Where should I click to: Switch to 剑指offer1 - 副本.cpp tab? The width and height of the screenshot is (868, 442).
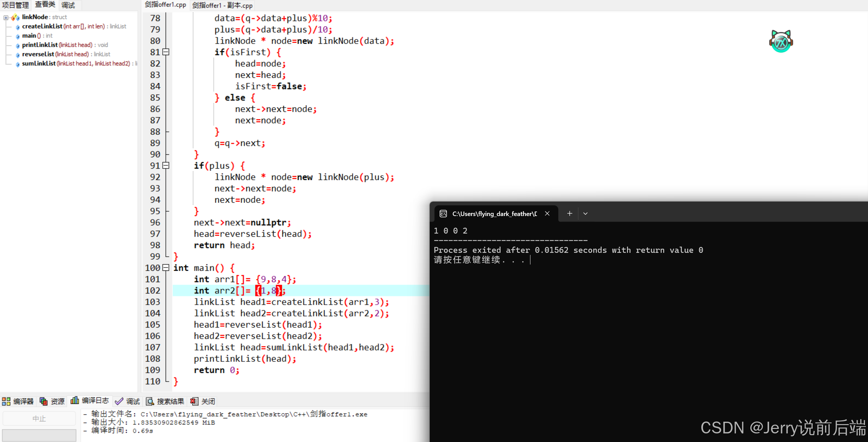coord(222,5)
